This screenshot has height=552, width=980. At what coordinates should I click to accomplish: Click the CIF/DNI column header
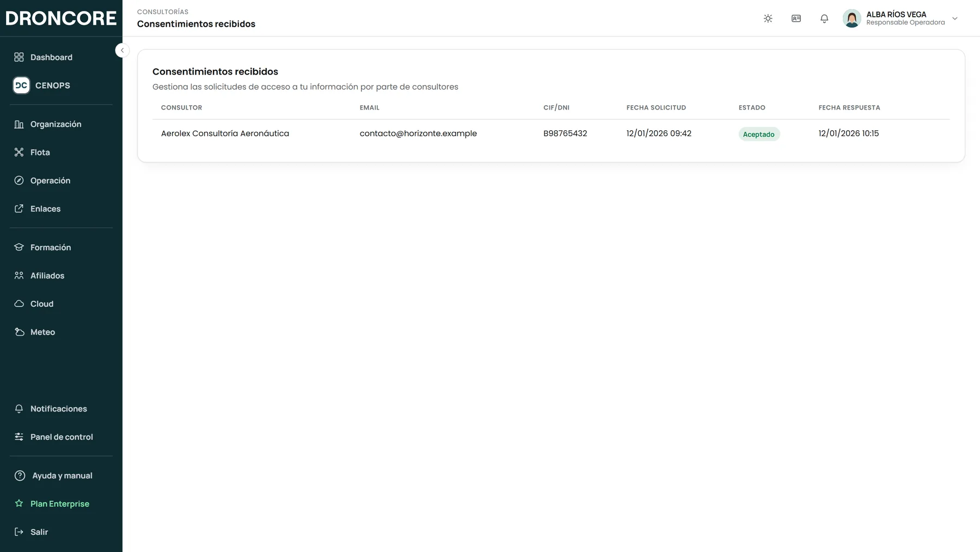[x=556, y=107]
